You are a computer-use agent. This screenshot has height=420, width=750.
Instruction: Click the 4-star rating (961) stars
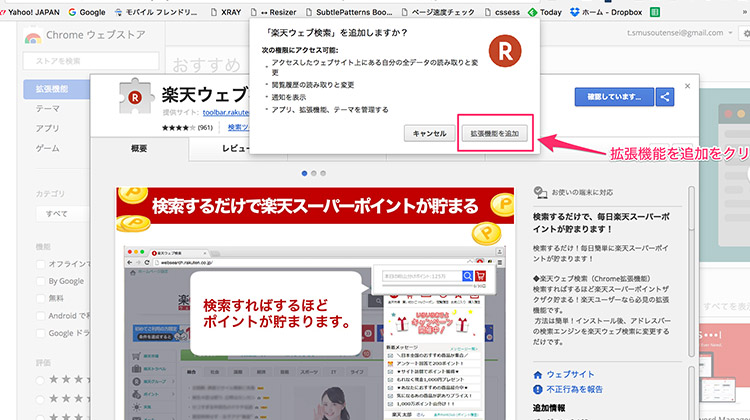(x=178, y=127)
